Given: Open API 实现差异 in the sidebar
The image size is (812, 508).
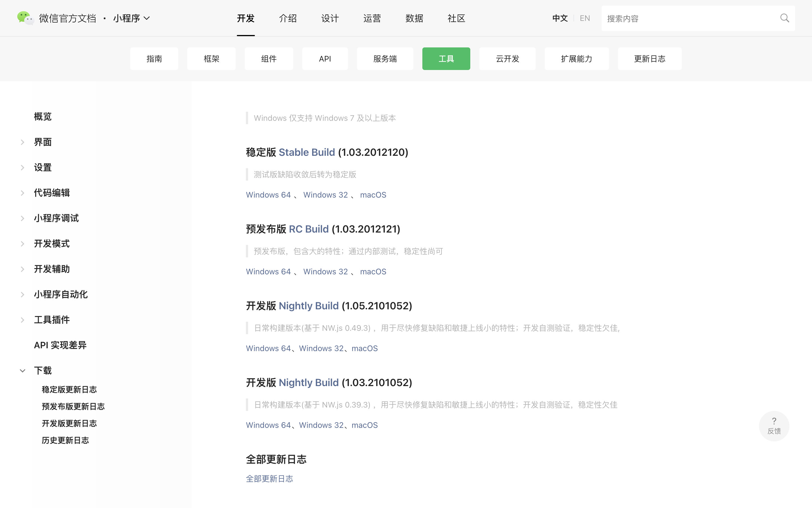Looking at the screenshot, I should click(x=60, y=345).
